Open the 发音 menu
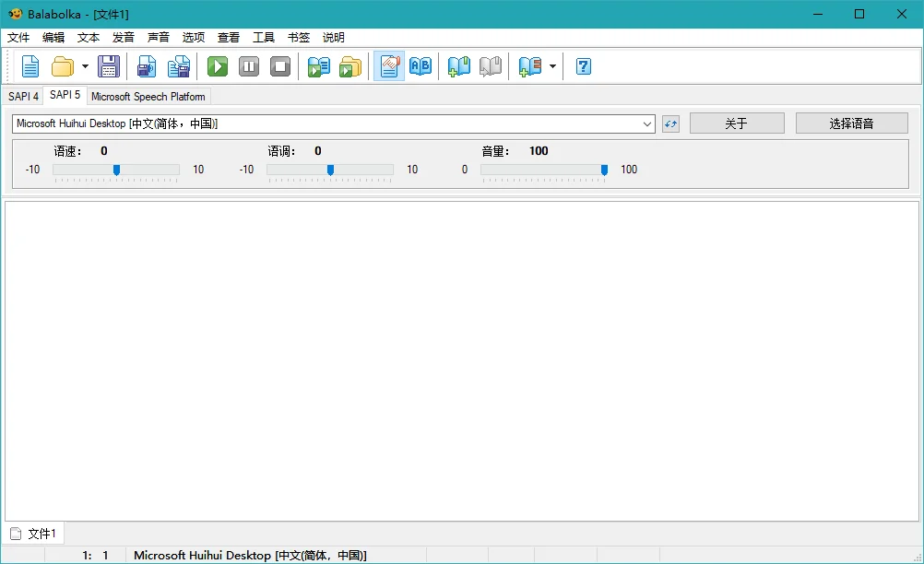924x564 pixels. pyautogui.click(x=124, y=38)
